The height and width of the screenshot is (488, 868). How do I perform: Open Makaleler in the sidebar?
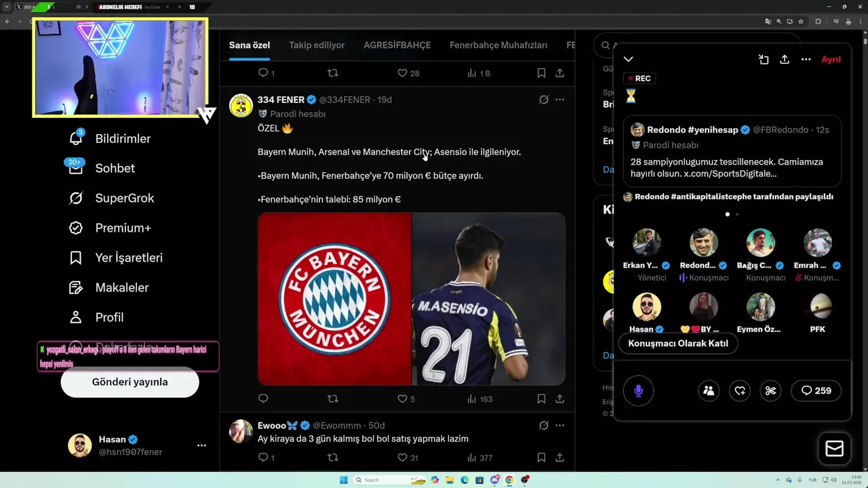(108, 287)
